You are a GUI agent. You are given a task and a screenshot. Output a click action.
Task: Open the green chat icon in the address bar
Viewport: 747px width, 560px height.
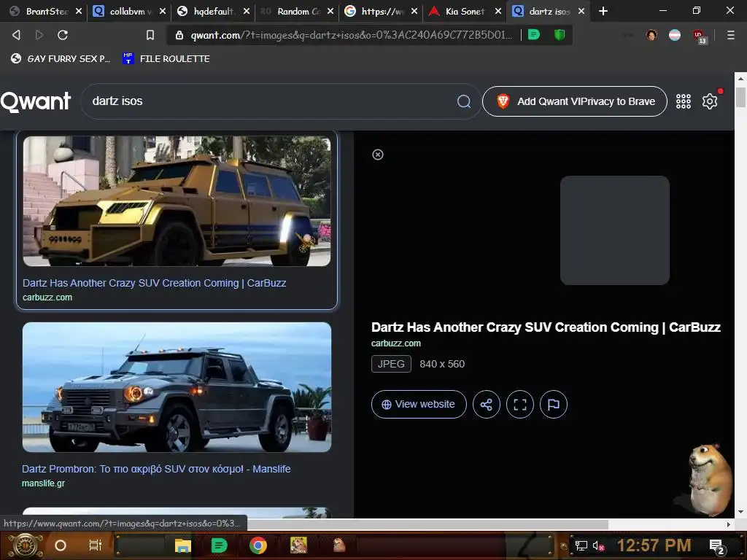(x=534, y=35)
